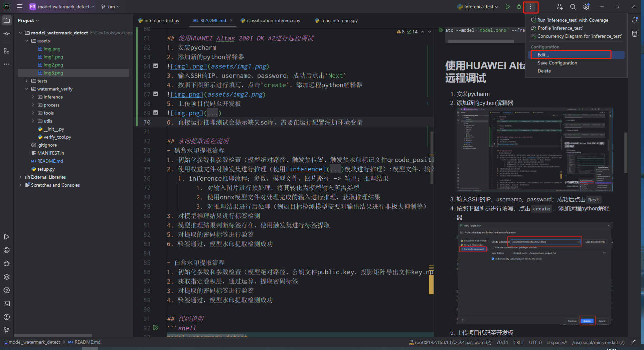Image resolution: width=644 pixels, height=350 pixels.
Task: Switch to classification_inference.py tab
Action: pyautogui.click(x=270, y=20)
